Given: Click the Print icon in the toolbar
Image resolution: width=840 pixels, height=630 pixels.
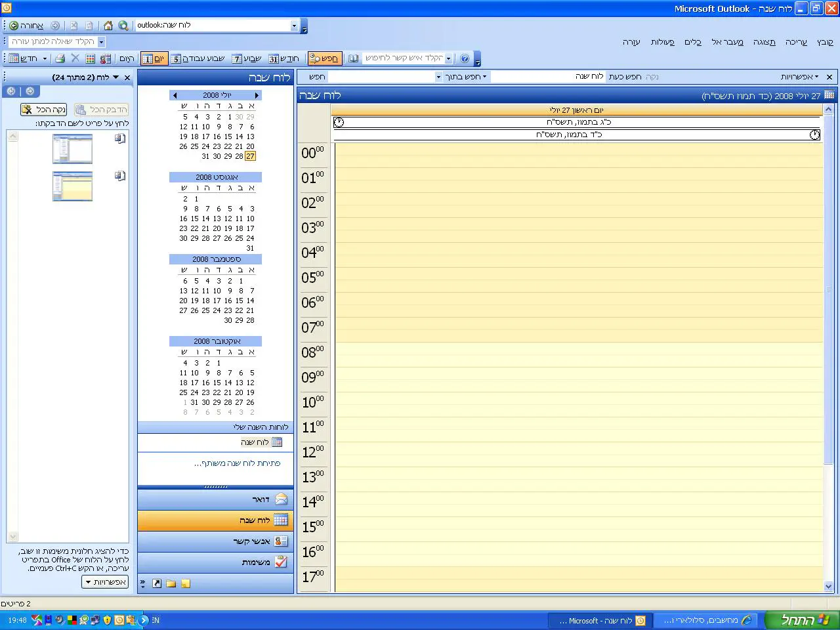Looking at the screenshot, I should coord(60,58).
